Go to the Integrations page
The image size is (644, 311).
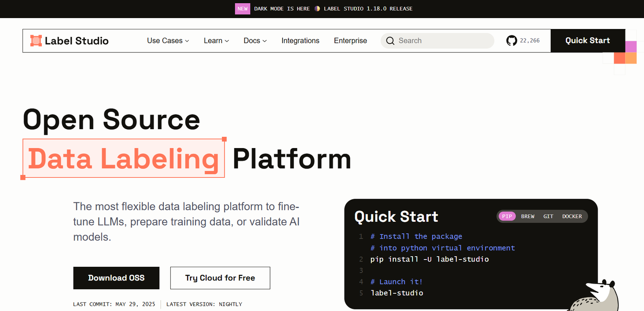coord(300,41)
